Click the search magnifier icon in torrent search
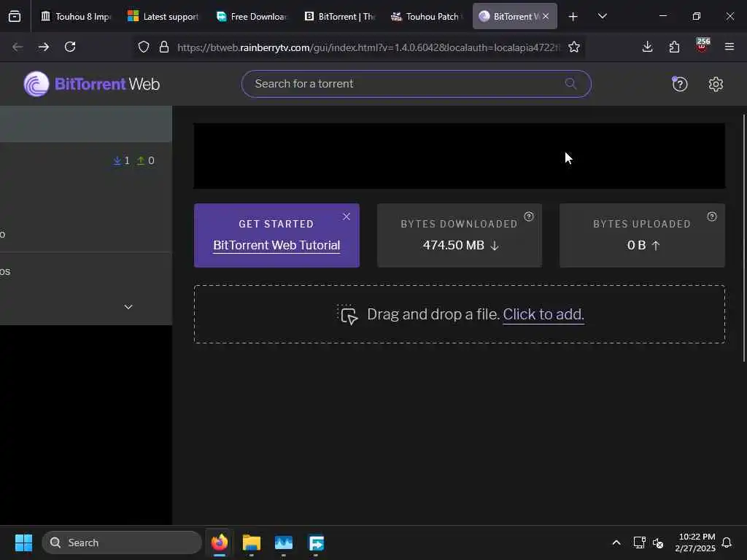Image resolution: width=747 pixels, height=560 pixels. [570, 84]
